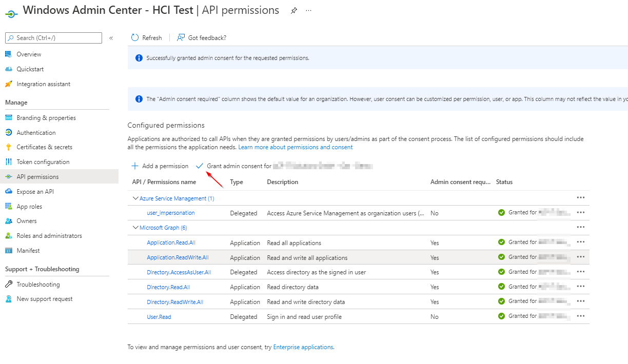
Task: Click the Type column header
Action: [x=237, y=182]
